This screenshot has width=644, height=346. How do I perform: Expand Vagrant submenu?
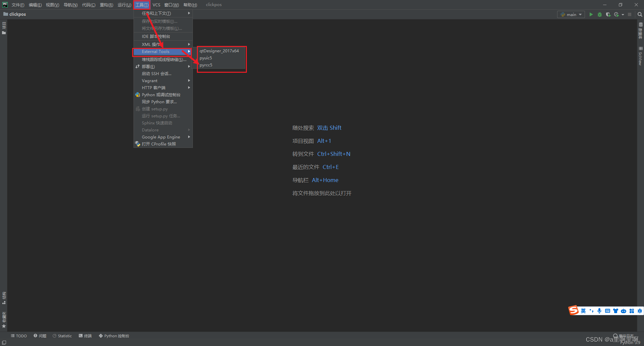[x=163, y=80]
